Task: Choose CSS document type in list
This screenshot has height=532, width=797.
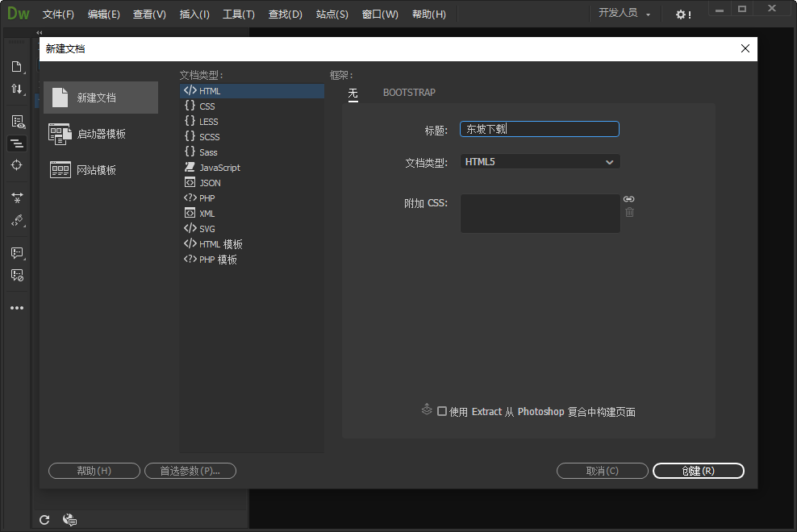Action: point(252,106)
